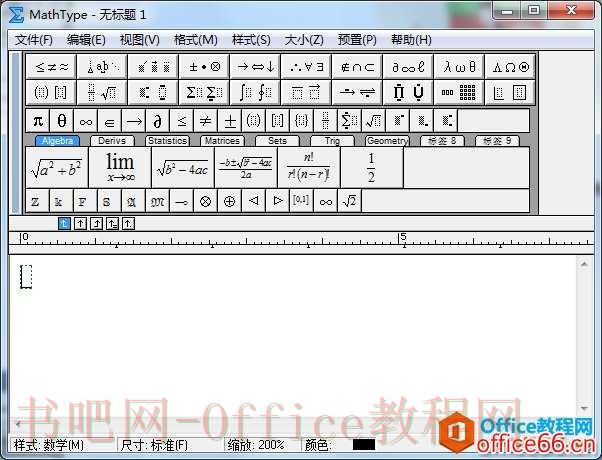Insert the sqrt(a²+b²) expression

pos(56,167)
